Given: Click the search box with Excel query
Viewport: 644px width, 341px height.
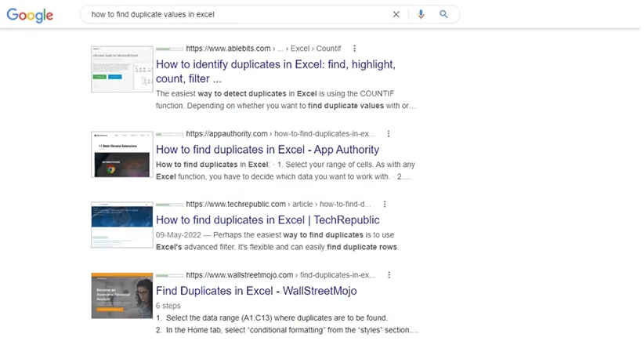Looking at the screenshot, I should tap(235, 14).
